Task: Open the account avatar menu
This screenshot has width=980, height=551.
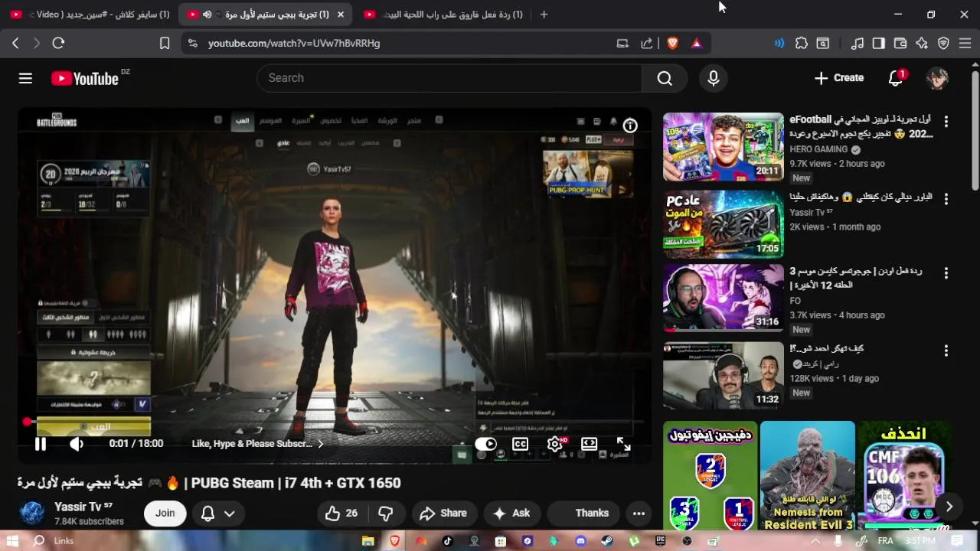Action: (x=937, y=78)
